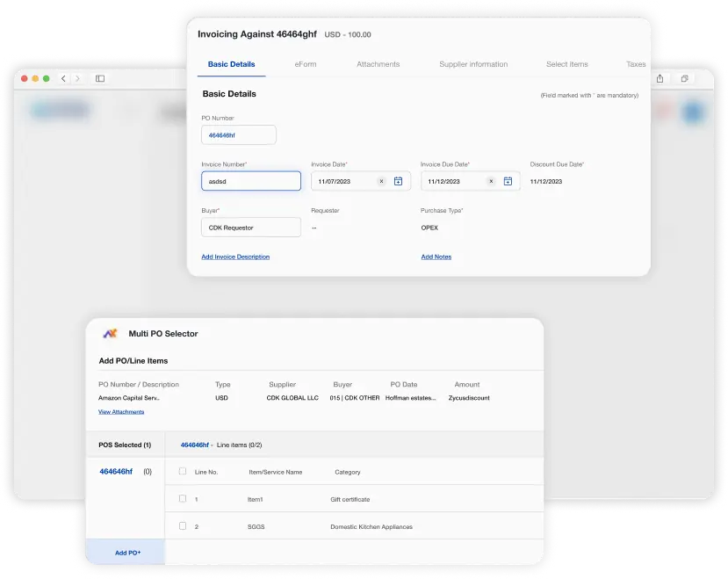Switch to the eForm tab

[x=306, y=64]
